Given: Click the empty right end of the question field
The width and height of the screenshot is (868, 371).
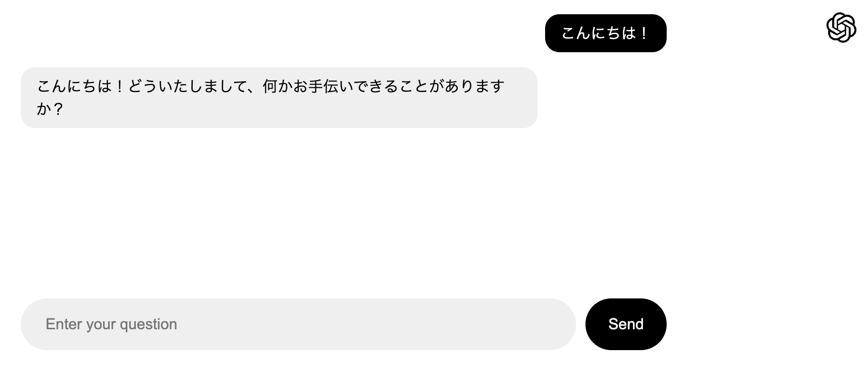Looking at the screenshot, I should click(x=522, y=324).
